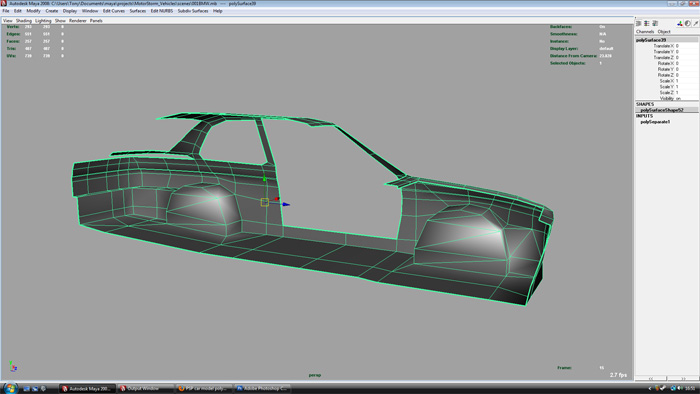
Task: Click the first channel box layout icon
Action: [x=638, y=23]
